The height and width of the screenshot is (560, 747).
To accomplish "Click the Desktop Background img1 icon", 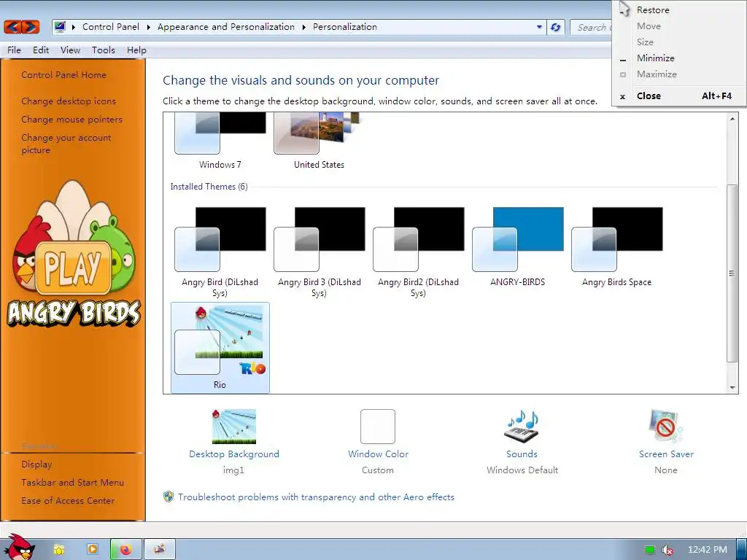I will [x=234, y=426].
